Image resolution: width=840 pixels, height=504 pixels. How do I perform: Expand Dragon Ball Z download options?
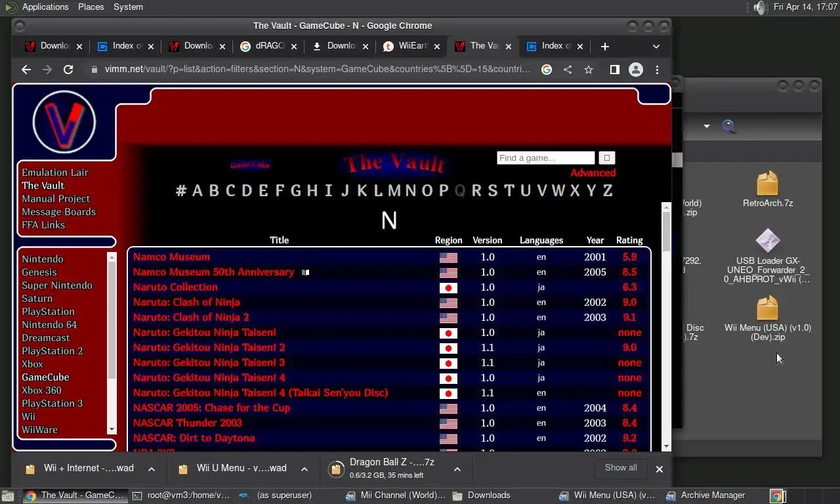click(457, 469)
